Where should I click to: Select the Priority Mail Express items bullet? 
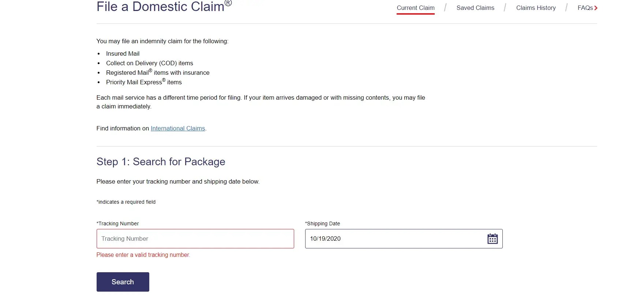click(x=144, y=82)
